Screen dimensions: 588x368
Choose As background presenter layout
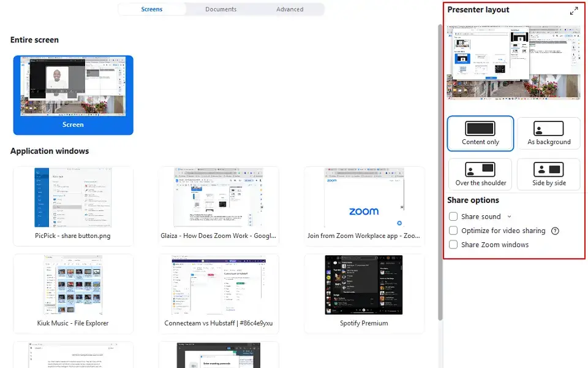click(x=549, y=133)
